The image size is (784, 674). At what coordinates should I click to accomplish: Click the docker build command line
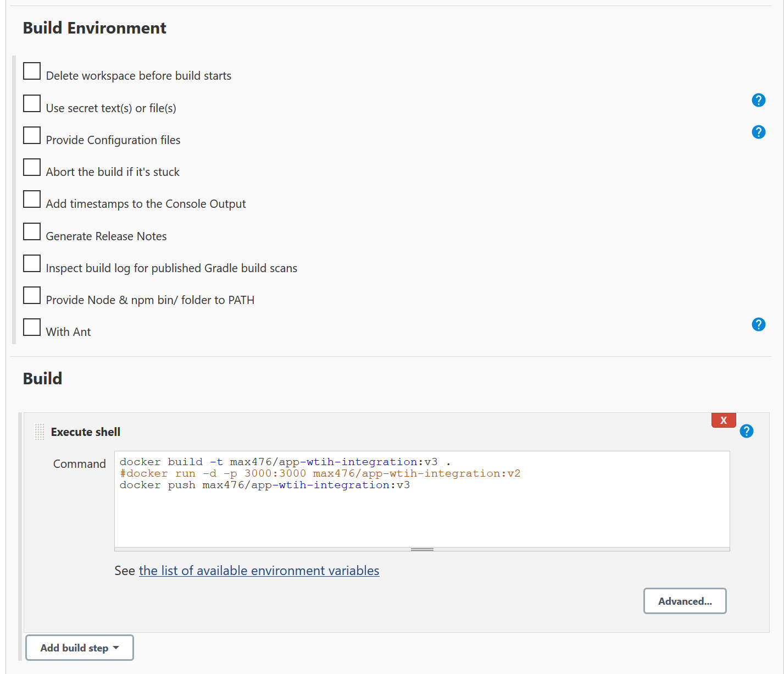(285, 462)
